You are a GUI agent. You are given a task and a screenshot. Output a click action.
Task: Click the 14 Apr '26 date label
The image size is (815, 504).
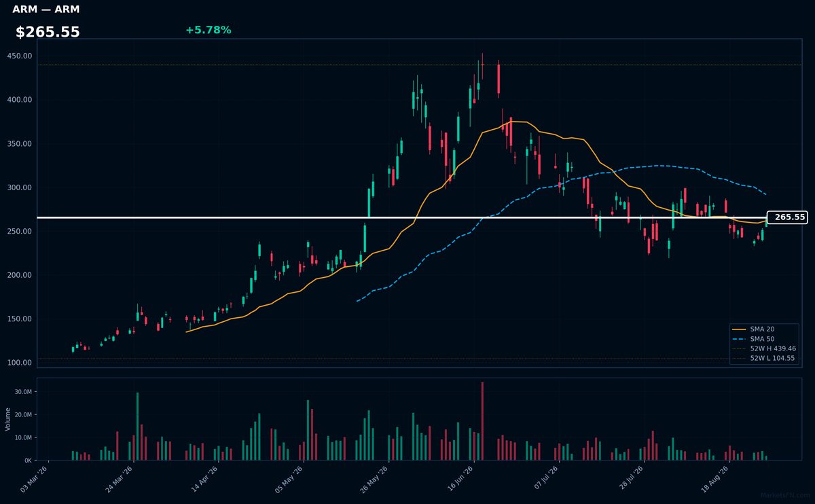point(204,479)
